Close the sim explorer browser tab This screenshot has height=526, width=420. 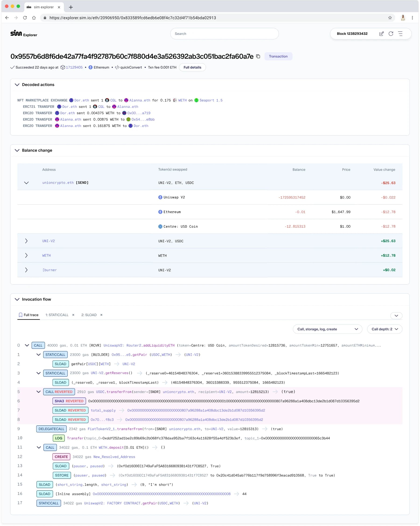tap(59, 7)
